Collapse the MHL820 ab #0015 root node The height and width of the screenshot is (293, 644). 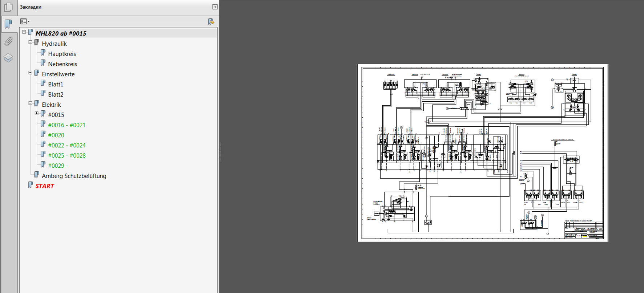(x=24, y=32)
